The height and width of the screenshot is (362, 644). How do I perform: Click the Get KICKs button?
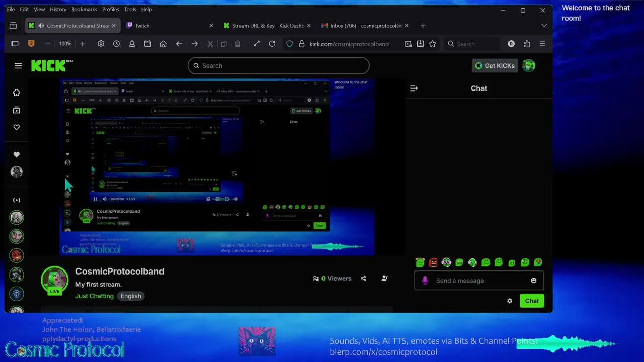[x=495, y=65]
